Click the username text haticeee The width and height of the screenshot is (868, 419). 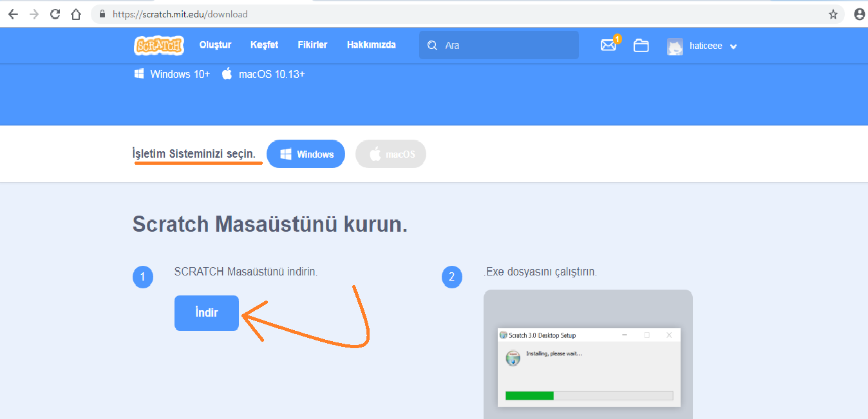706,46
